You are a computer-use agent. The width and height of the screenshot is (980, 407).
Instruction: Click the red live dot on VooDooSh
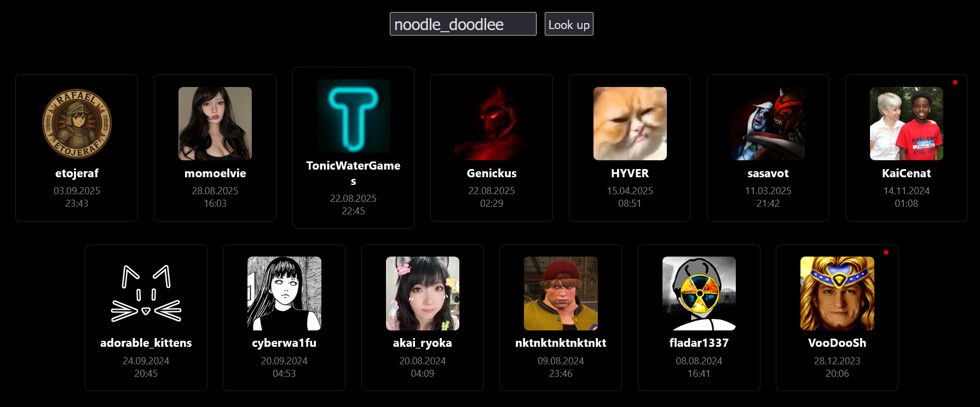pos(886,252)
